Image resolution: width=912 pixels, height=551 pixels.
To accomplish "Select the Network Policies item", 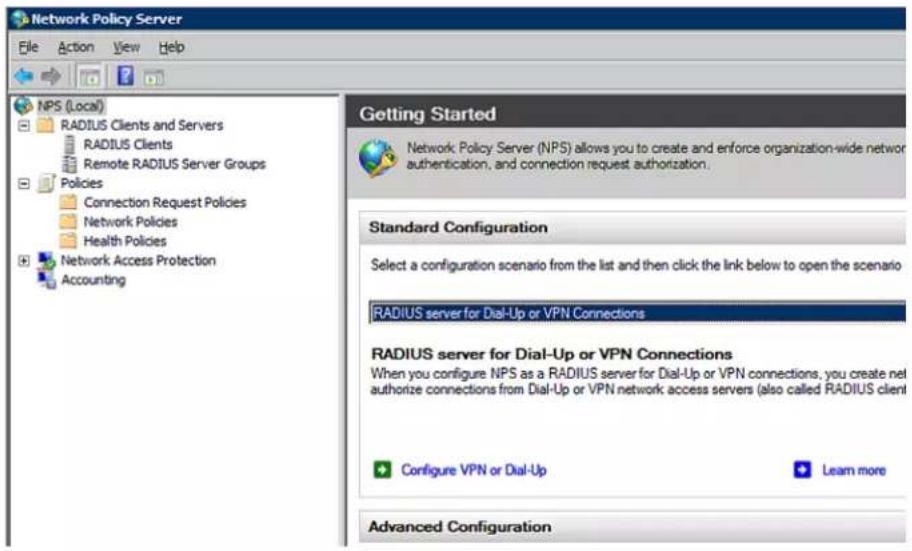I will click(130, 222).
